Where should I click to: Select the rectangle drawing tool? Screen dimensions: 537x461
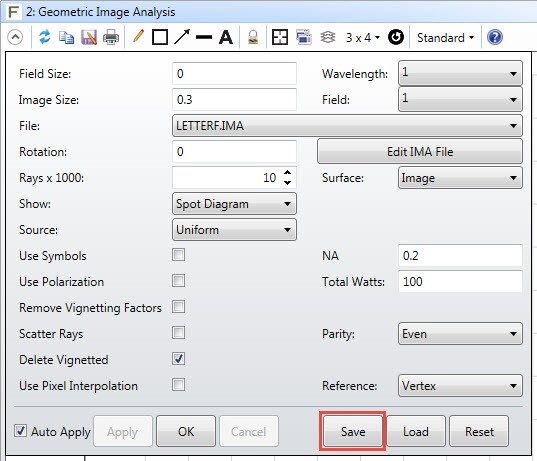160,37
